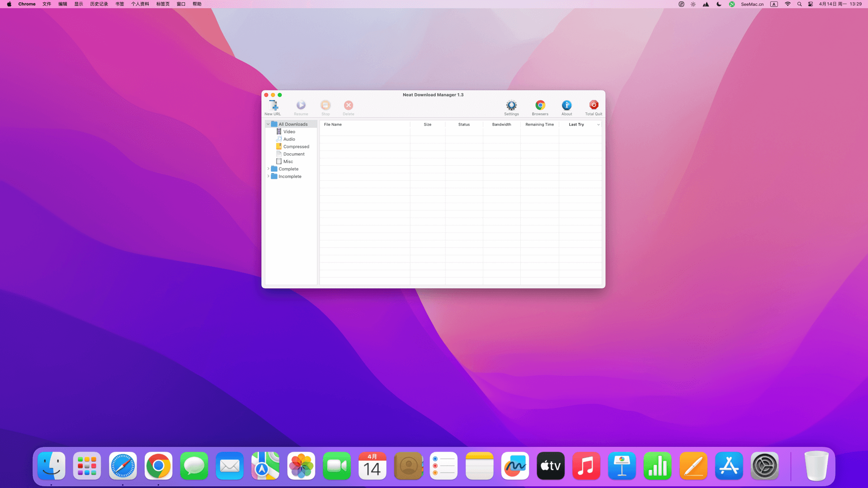Open the 窗口 menu
The height and width of the screenshot is (488, 868).
(181, 4)
